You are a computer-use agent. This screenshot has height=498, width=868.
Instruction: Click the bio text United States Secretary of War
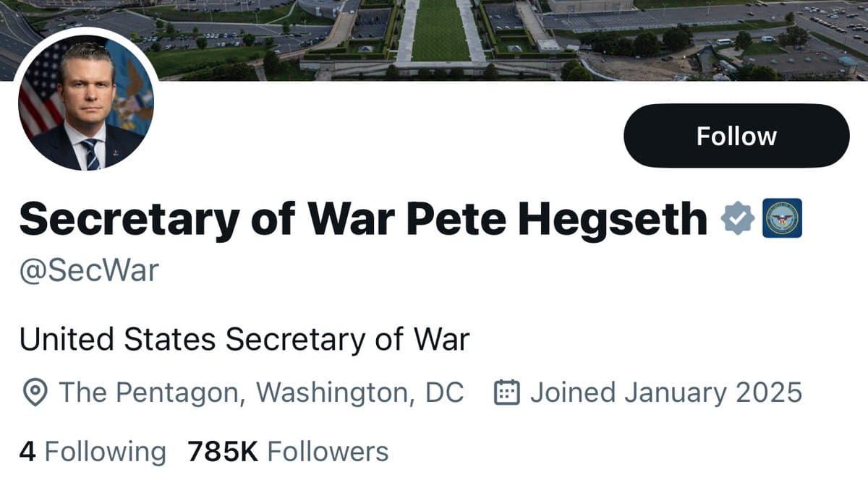coord(244,338)
